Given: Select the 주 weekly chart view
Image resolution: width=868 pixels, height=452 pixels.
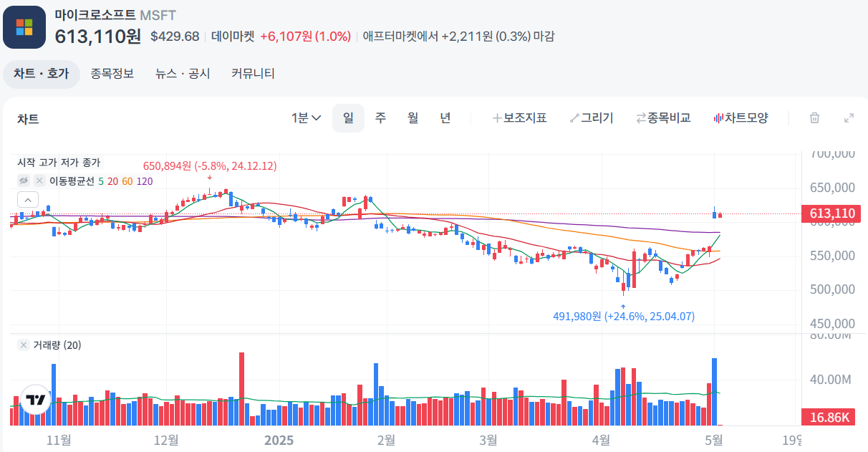Looking at the screenshot, I should coord(380,117).
